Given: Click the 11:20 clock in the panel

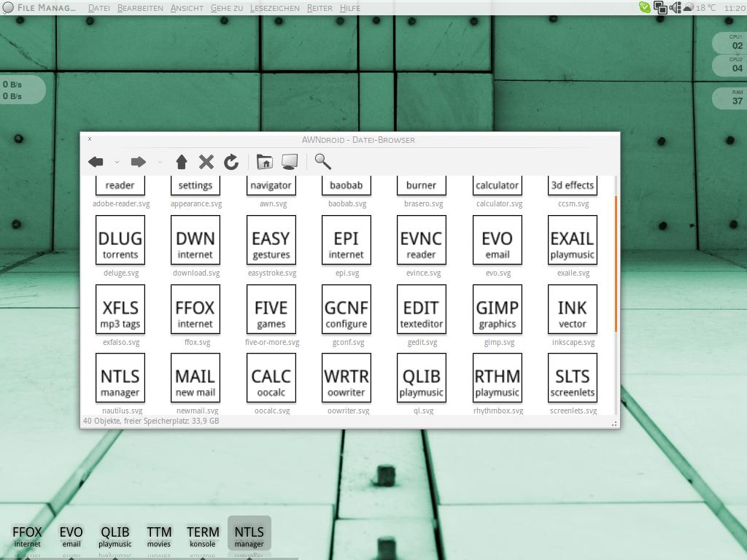Looking at the screenshot, I should [735, 8].
